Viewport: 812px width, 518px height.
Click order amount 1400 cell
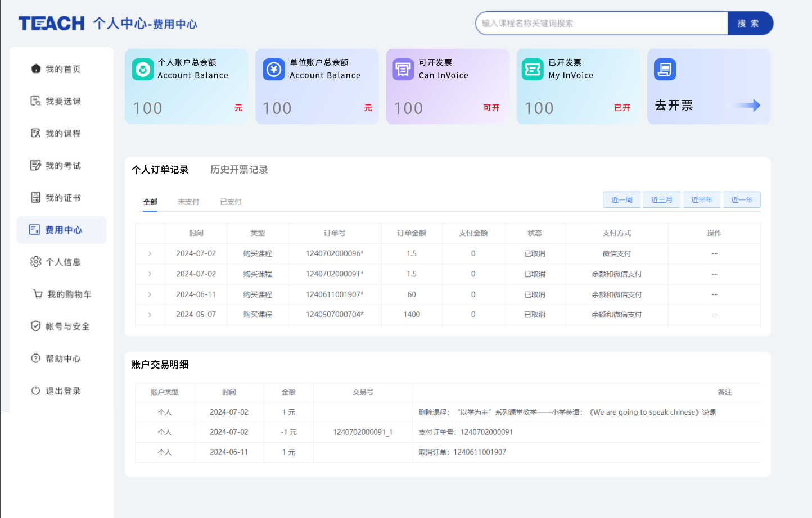(412, 315)
